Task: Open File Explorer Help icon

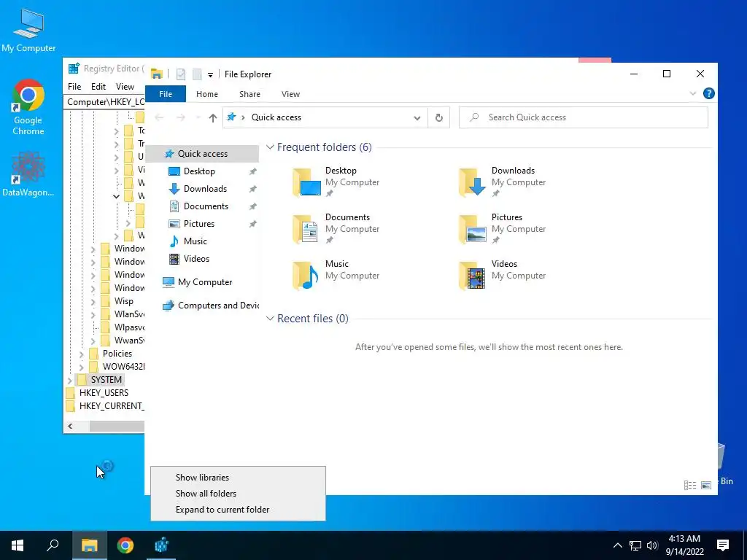Action: coord(708,93)
